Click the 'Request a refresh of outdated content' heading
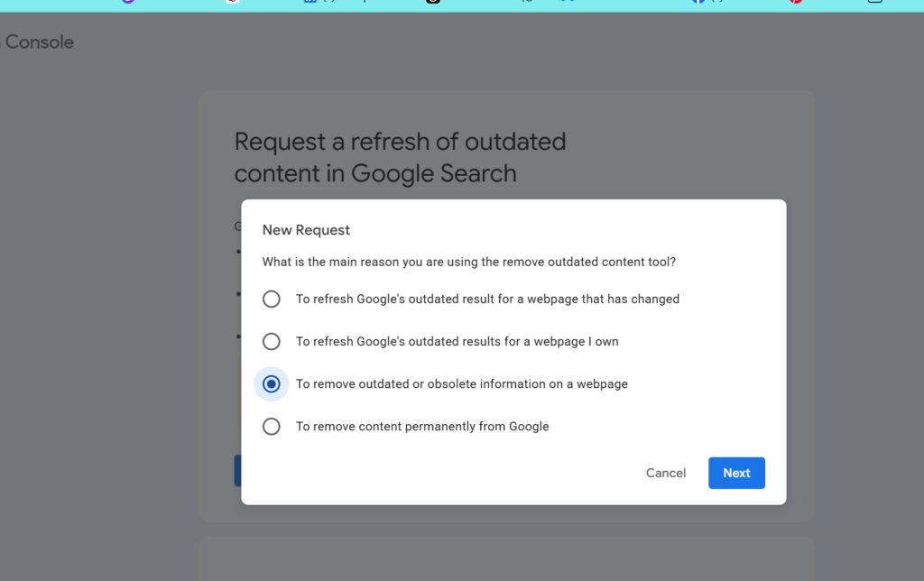Screen dimensions: 924x581 (x=400, y=157)
